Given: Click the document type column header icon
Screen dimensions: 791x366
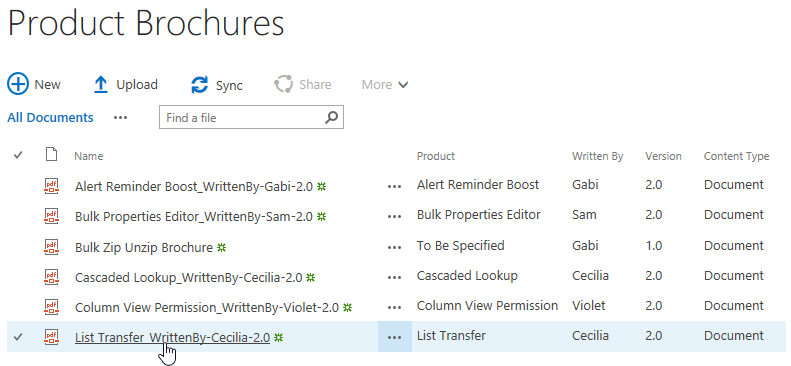Looking at the screenshot, I should pyautogui.click(x=51, y=155).
